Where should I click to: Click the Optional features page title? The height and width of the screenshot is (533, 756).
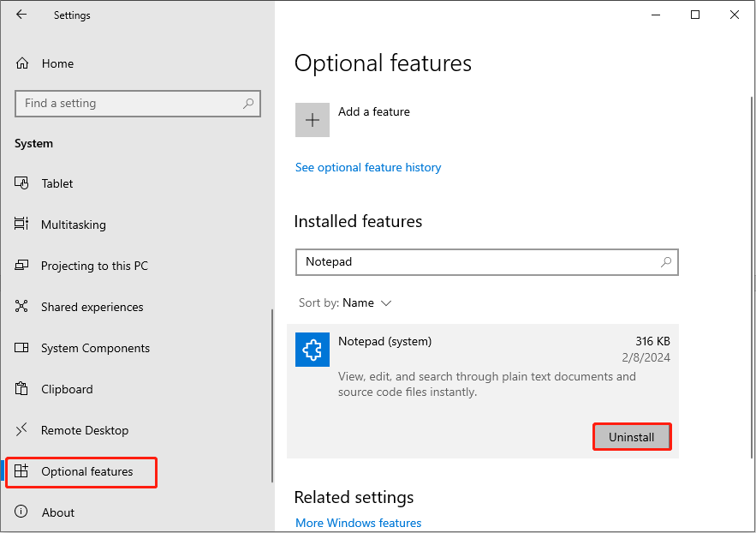click(383, 63)
